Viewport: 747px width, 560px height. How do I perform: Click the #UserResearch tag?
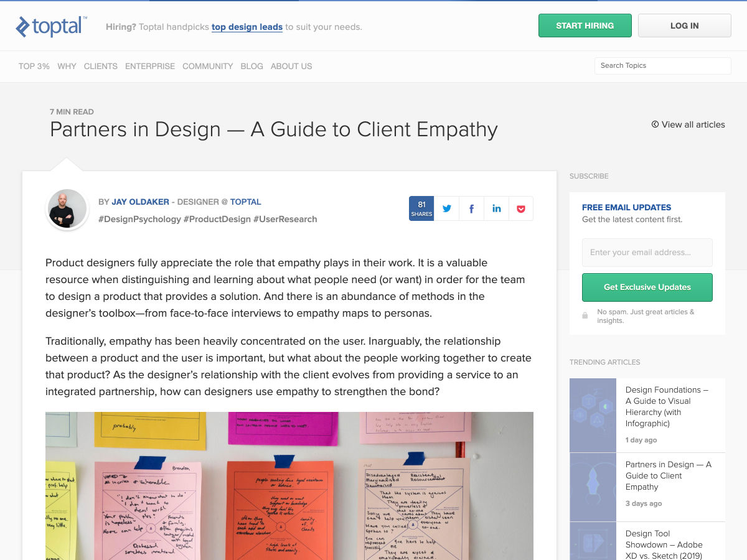coord(285,219)
